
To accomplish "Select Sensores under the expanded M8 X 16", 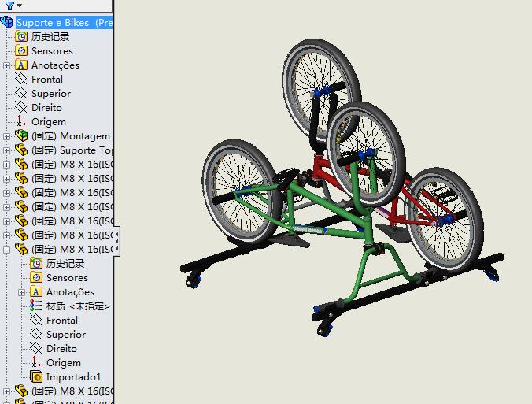I will tap(67, 278).
